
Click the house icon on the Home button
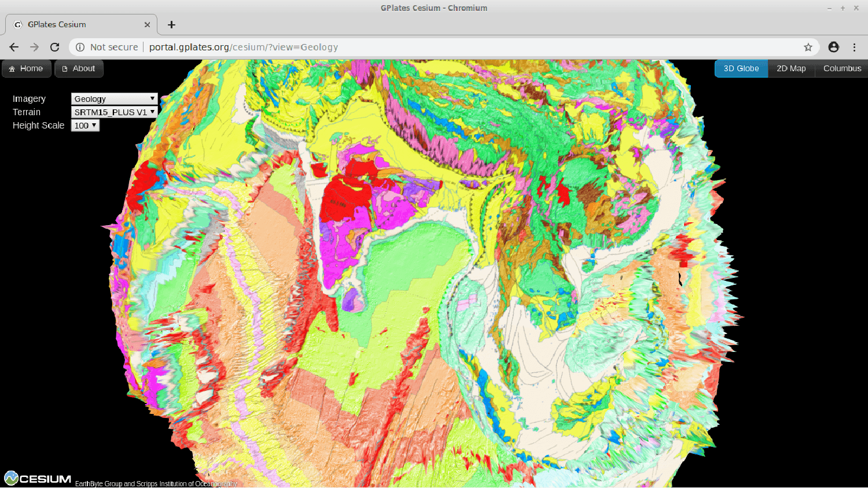tap(13, 68)
